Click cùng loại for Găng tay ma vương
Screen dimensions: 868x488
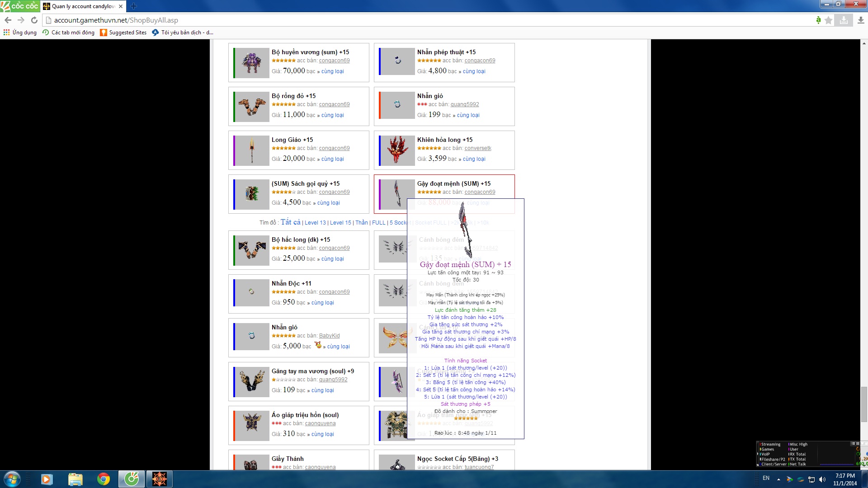tap(322, 390)
